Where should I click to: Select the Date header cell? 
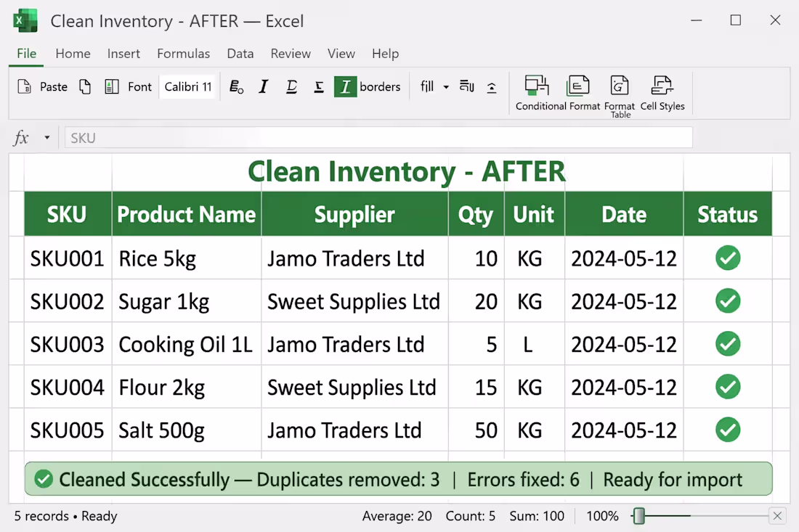[x=624, y=214]
